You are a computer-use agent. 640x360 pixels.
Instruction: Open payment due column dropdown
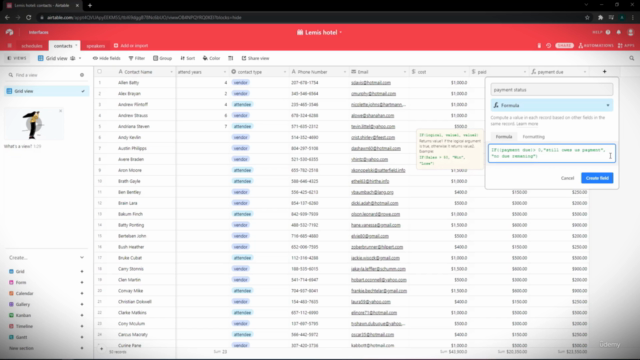click(584, 72)
